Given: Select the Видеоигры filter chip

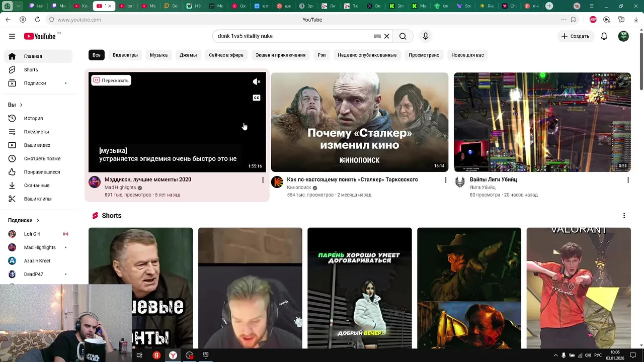Looking at the screenshot, I should click(125, 55).
